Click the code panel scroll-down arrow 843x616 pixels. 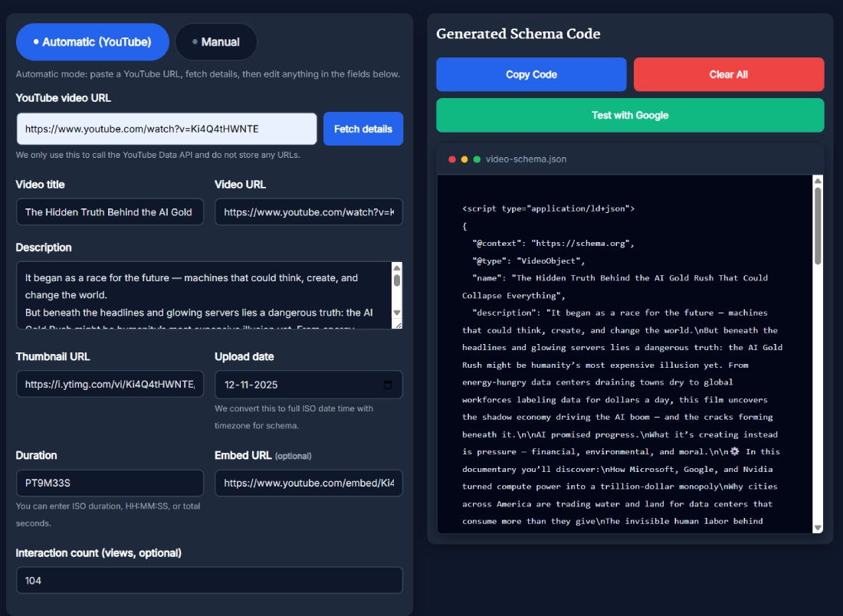pyautogui.click(x=818, y=527)
